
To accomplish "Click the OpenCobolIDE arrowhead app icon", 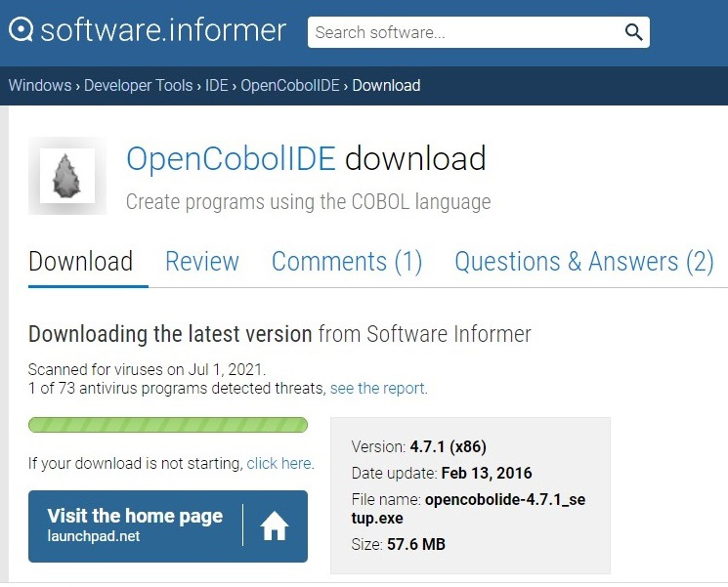I will pos(67,176).
